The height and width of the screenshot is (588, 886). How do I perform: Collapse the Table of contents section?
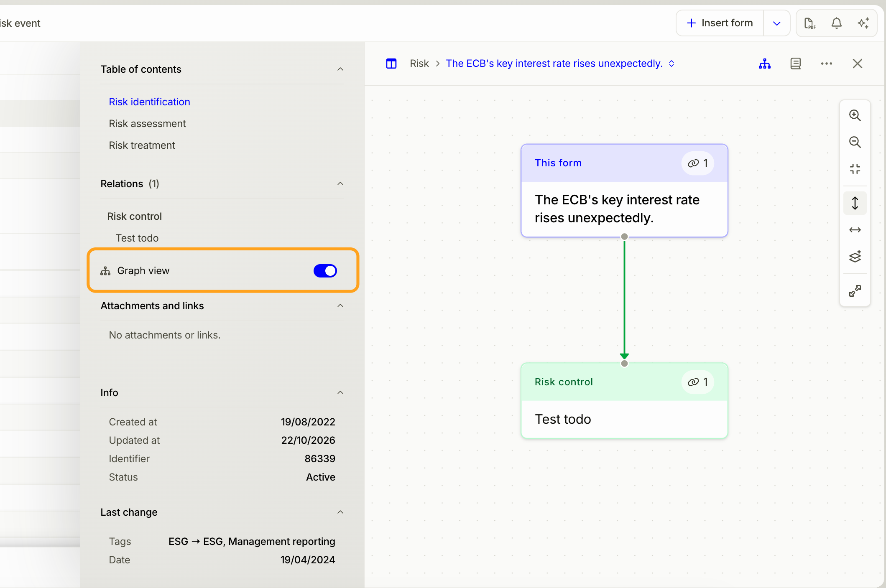(340, 69)
